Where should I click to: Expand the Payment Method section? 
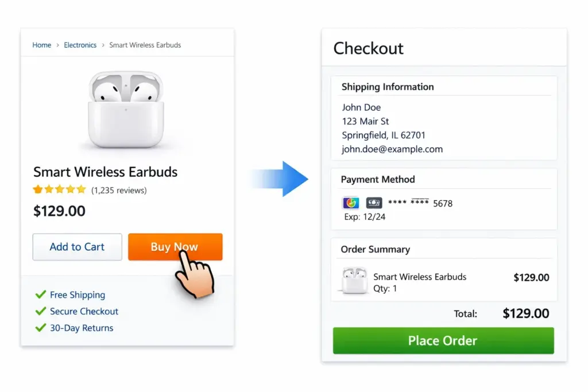(x=378, y=179)
